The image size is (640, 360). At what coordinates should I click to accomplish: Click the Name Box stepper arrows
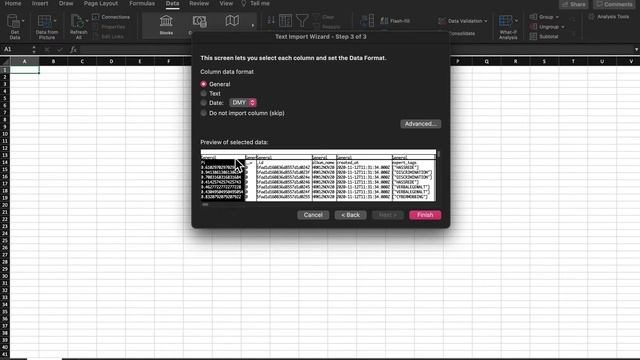[33, 49]
